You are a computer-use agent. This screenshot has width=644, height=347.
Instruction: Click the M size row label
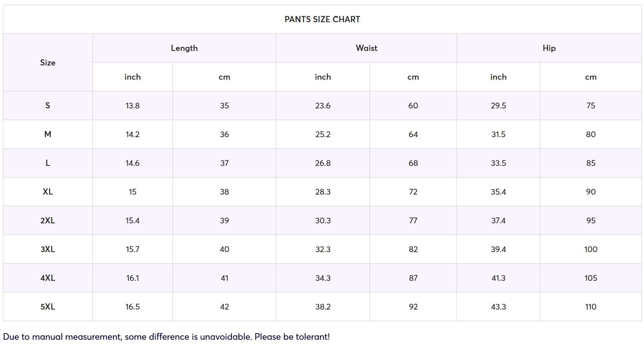(x=48, y=134)
